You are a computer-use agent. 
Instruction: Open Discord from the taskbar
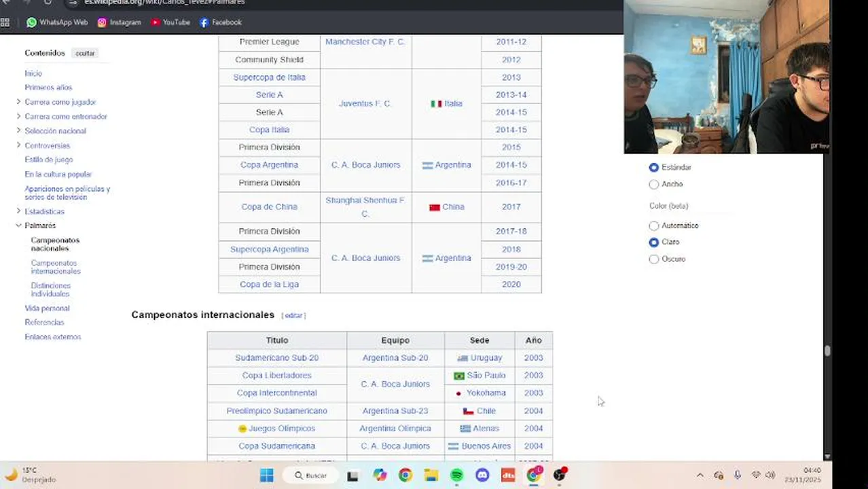click(482, 475)
